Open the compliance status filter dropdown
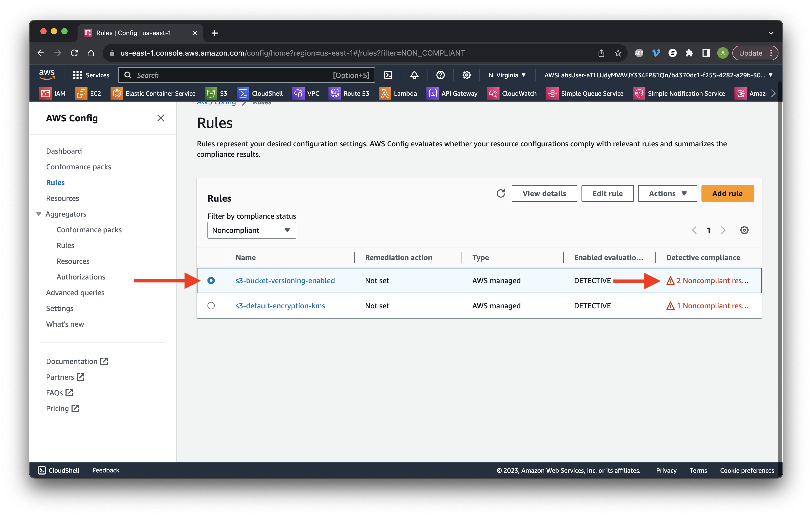The width and height of the screenshot is (812, 517). (251, 230)
